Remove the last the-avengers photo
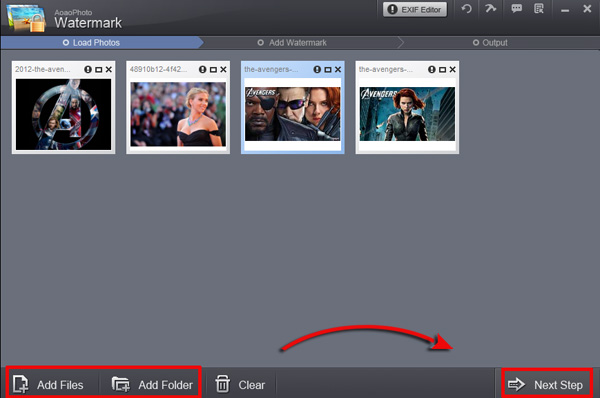Image resolution: width=600 pixels, height=398 pixels. [452, 69]
